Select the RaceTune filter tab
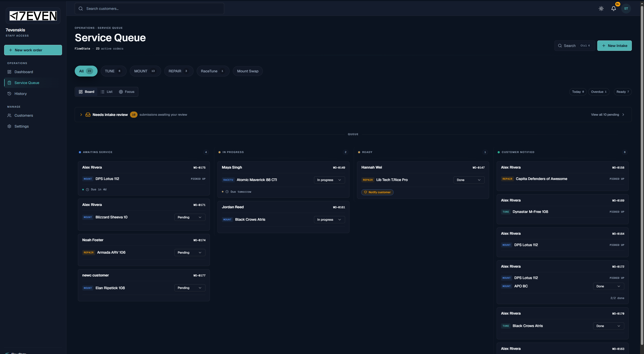This screenshot has height=354, width=644. tap(213, 71)
